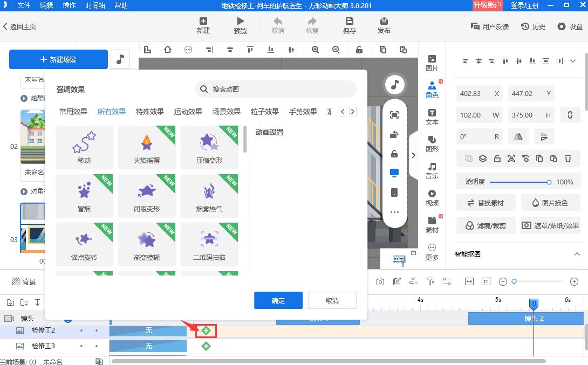Toggle the width-height aspect ratio lock
588x365 pixels.
(571, 115)
